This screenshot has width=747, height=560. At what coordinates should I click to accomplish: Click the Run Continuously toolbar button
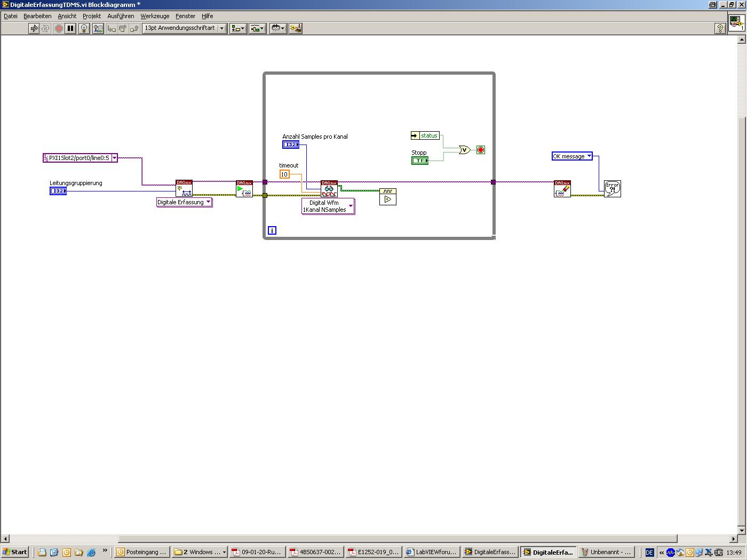pyautogui.click(x=46, y=28)
